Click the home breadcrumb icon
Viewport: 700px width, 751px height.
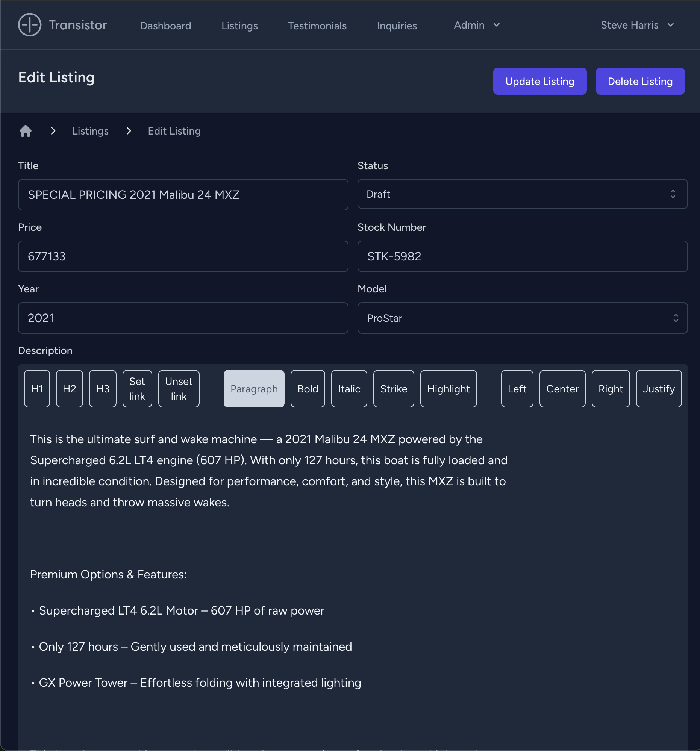pyautogui.click(x=25, y=131)
